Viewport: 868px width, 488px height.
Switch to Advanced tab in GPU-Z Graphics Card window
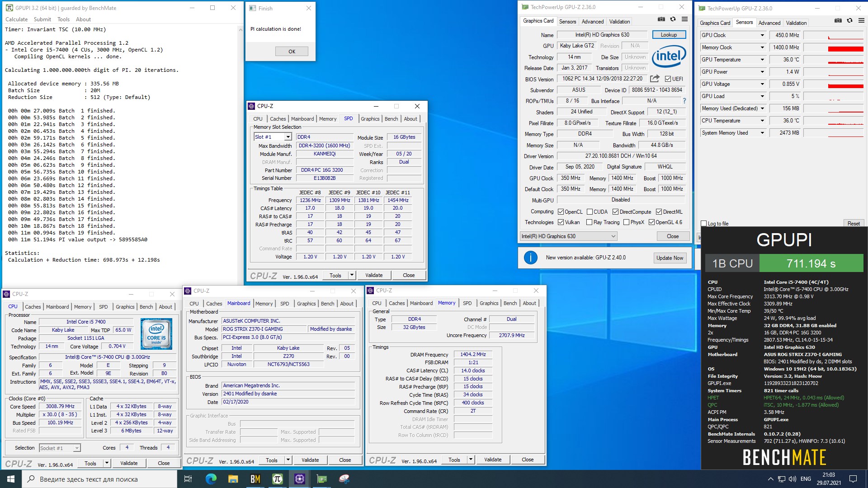pyautogui.click(x=592, y=22)
